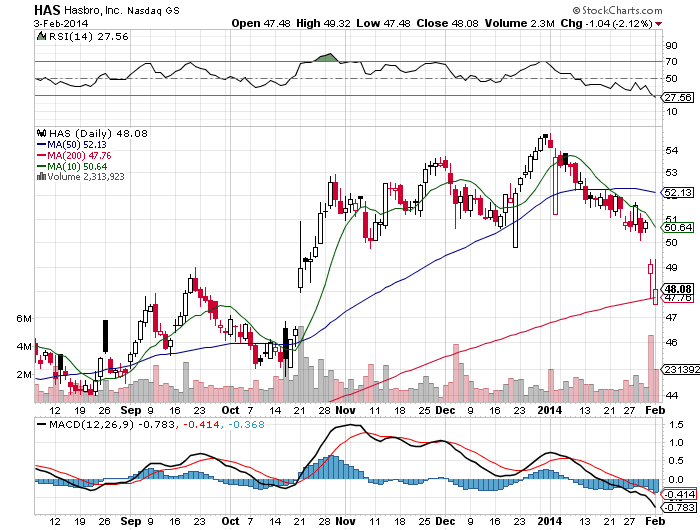Click the 0.0 label on MACD axis
The image size is (700, 530).
(x=676, y=480)
